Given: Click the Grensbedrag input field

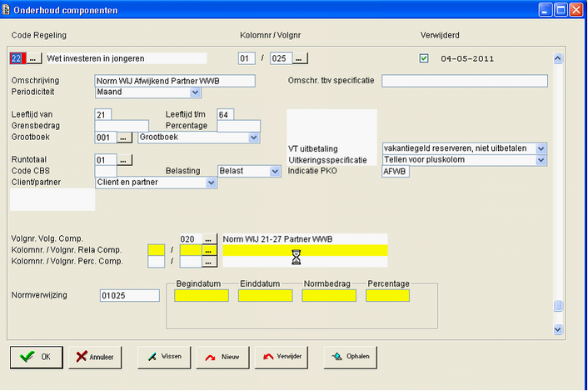Looking at the screenshot, I should pos(122,126).
